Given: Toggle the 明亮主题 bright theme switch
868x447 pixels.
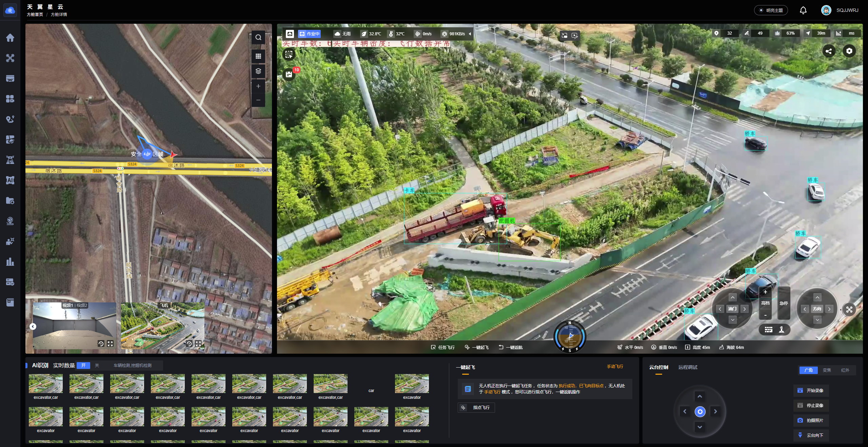Looking at the screenshot, I should (771, 11).
